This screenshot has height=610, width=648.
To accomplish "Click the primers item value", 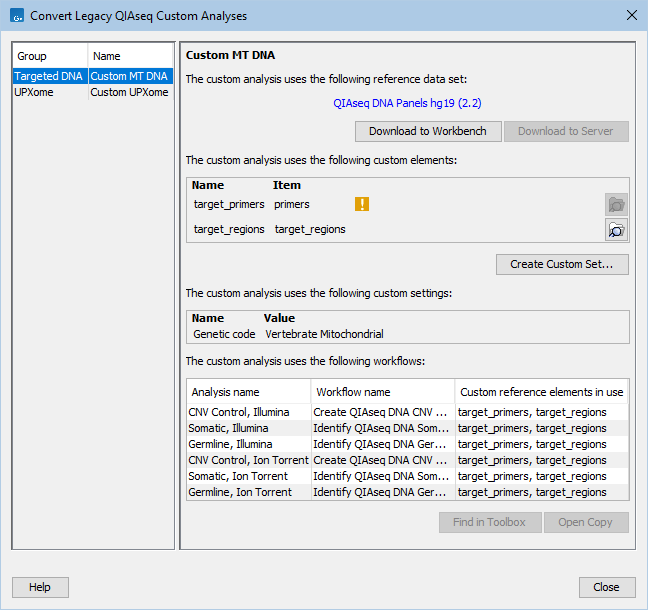I will point(292,205).
